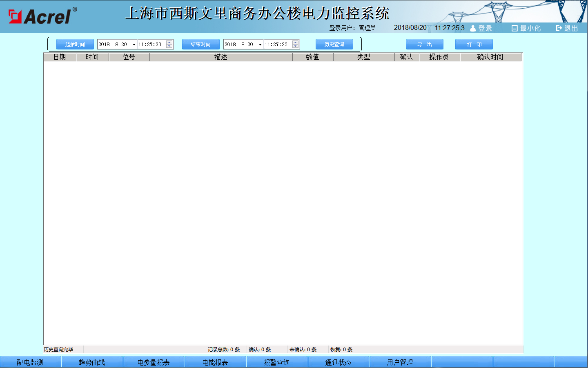The image size is (588, 368).
Task: Click the Acrel logo
Action: [42, 16]
